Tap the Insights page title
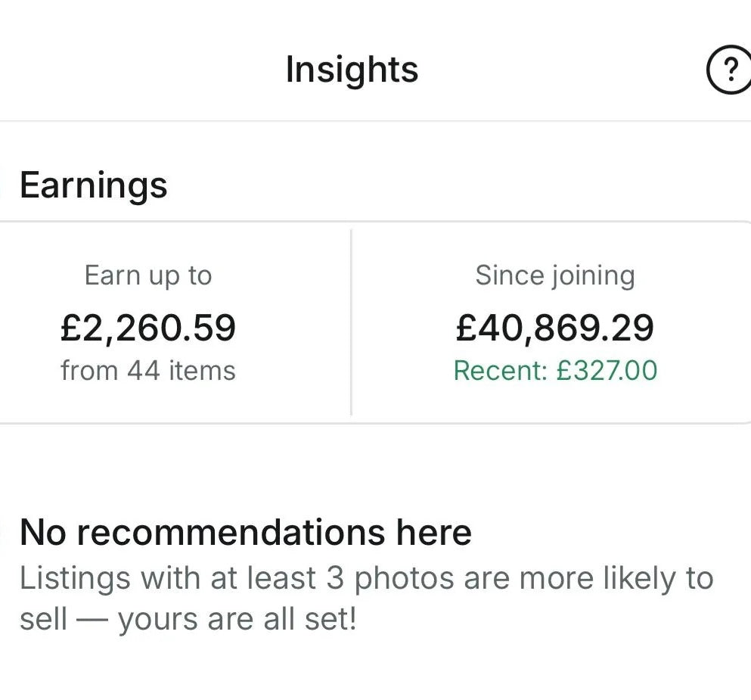This screenshot has width=751, height=700. coord(352,70)
